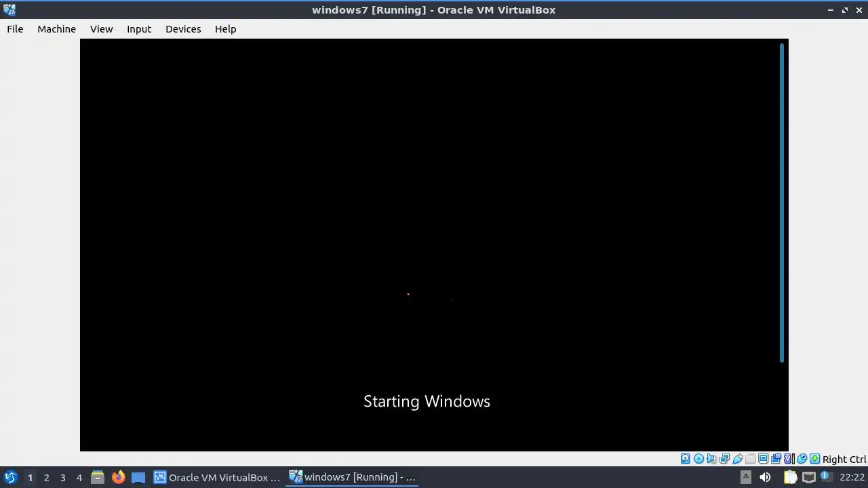
Task: Click the Right Ctrl host key label
Action: 844,459
